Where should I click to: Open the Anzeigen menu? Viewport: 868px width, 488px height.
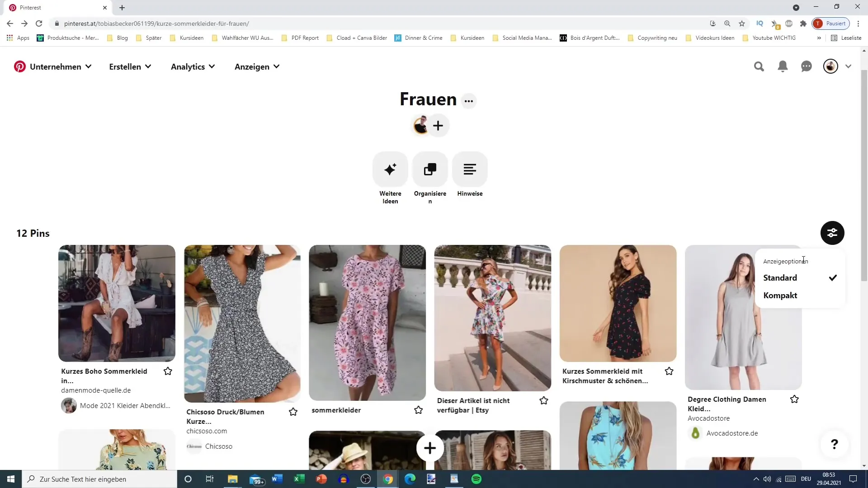coord(258,66)
